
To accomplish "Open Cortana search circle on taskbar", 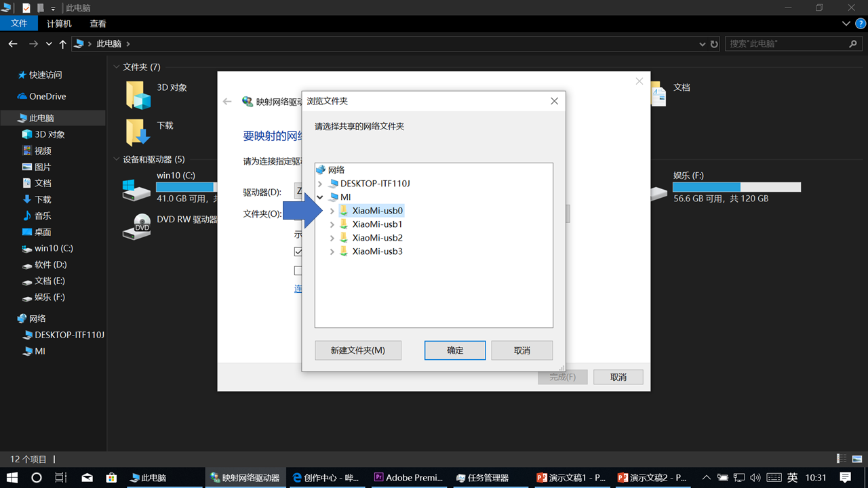I will click(x=37, y=478).
